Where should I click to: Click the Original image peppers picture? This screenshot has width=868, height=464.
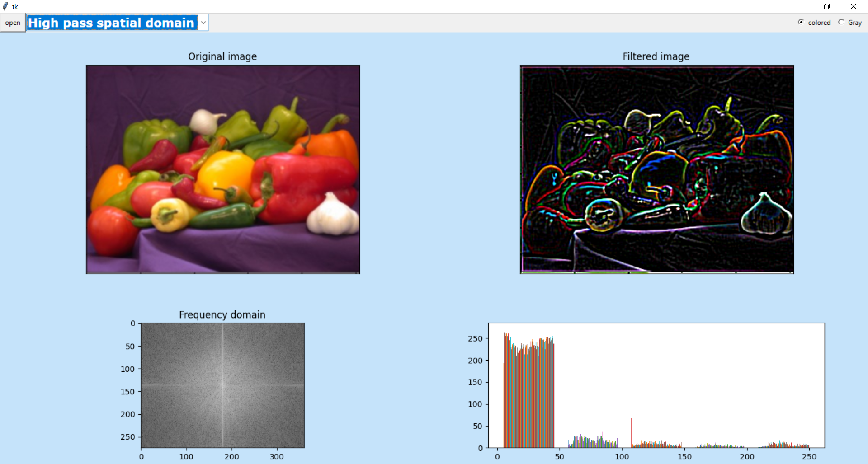[223, 169]
